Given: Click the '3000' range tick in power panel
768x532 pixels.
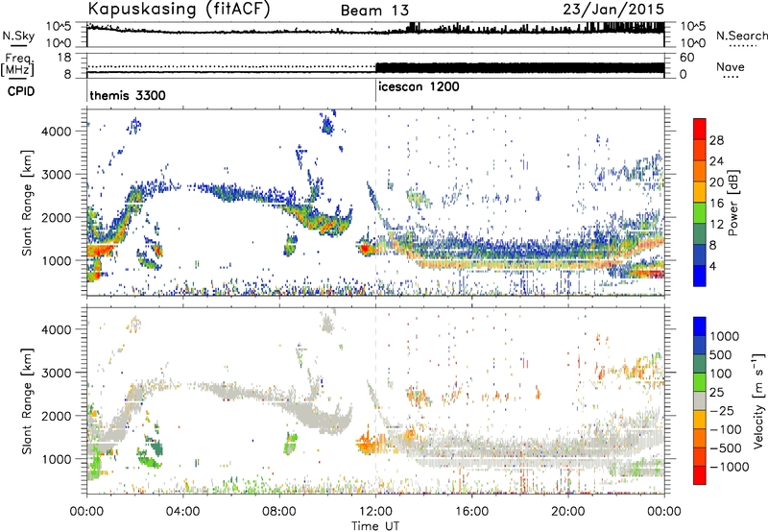Looking at the screenshot, I should (56, 174).
